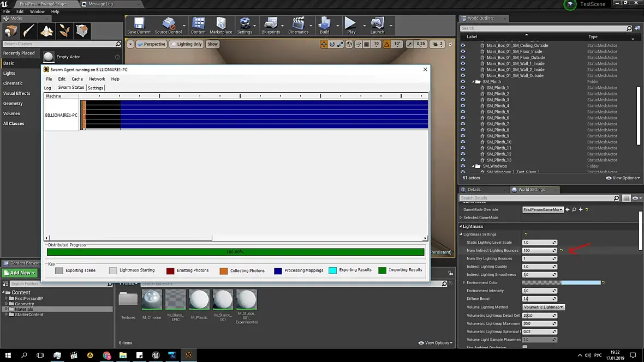
Task: Toggle grid snapping icon
Action: (x=367, y=44)
